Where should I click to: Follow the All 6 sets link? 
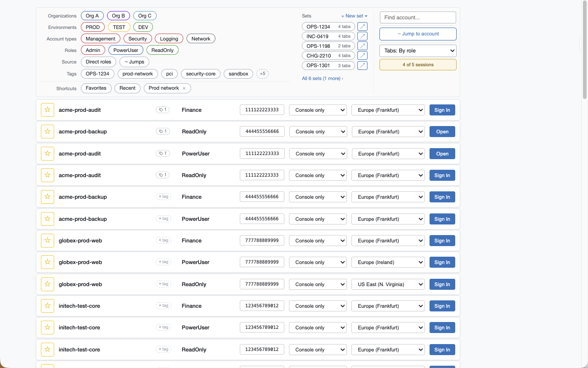(322, 78)
